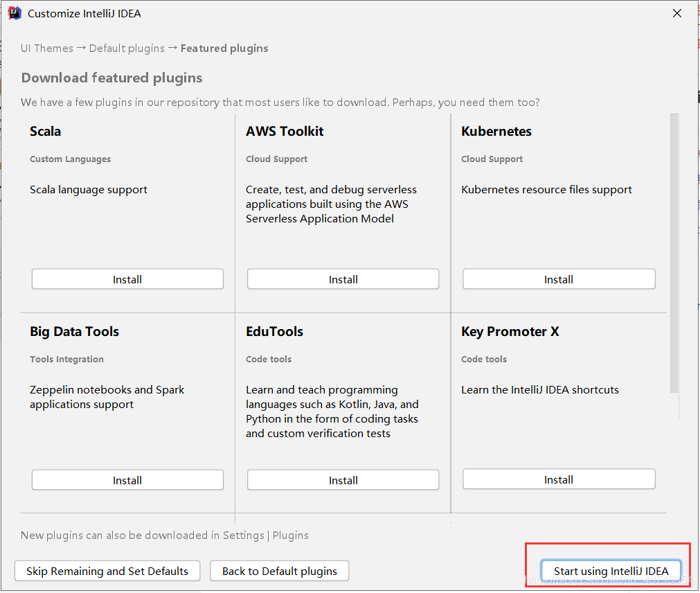
Task: Click the Key Promoter X title
Action: [510, 332]
